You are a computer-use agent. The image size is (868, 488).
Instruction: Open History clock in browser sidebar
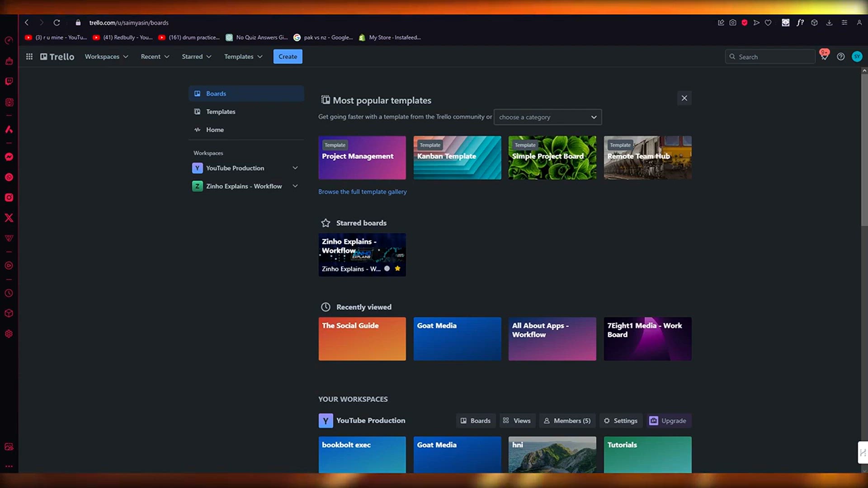[9, 293]
